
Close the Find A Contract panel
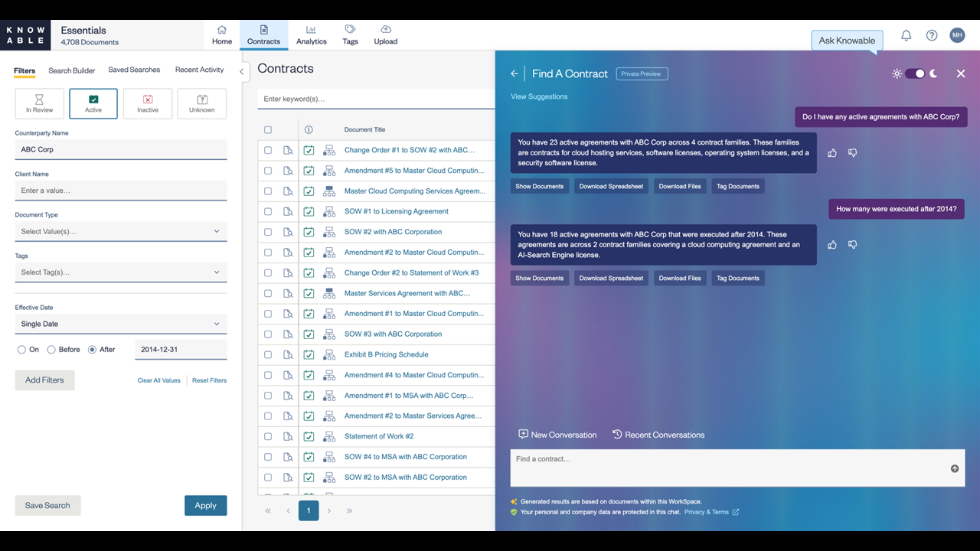pyautogui.click(x=961, y=73)
